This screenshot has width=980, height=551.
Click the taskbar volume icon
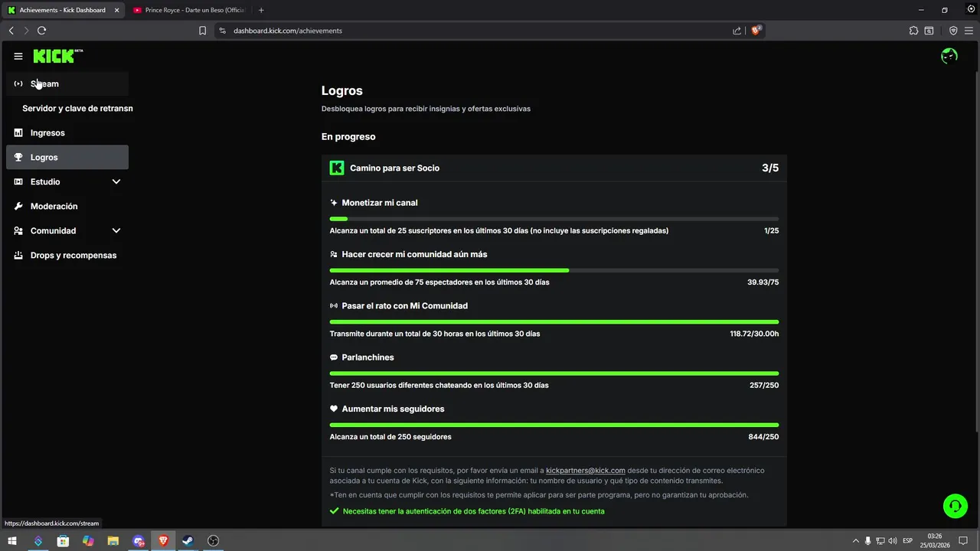click(x=893, y=541)
